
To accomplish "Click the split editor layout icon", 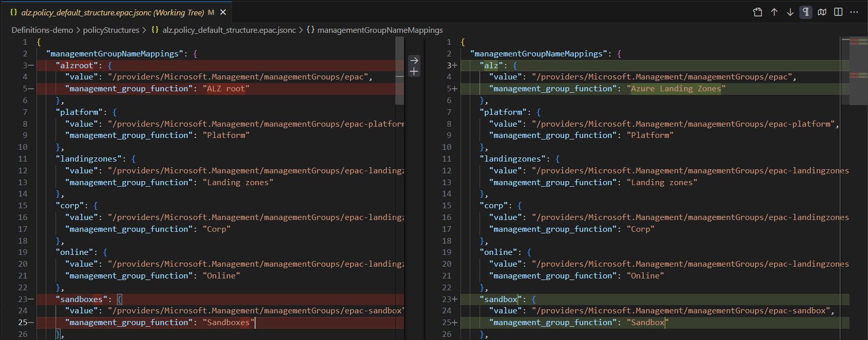I will click(x=838, y=12).
